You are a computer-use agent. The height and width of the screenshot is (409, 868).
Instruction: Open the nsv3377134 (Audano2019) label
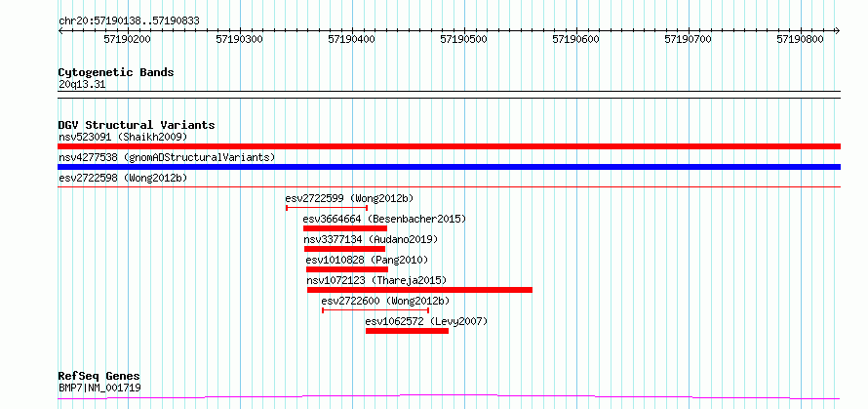[x=371, y=239]
